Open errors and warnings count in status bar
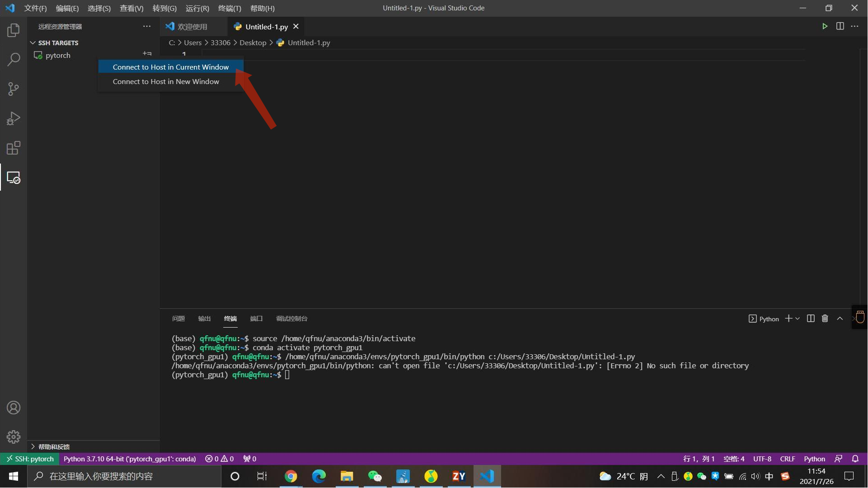 (220, 459)
